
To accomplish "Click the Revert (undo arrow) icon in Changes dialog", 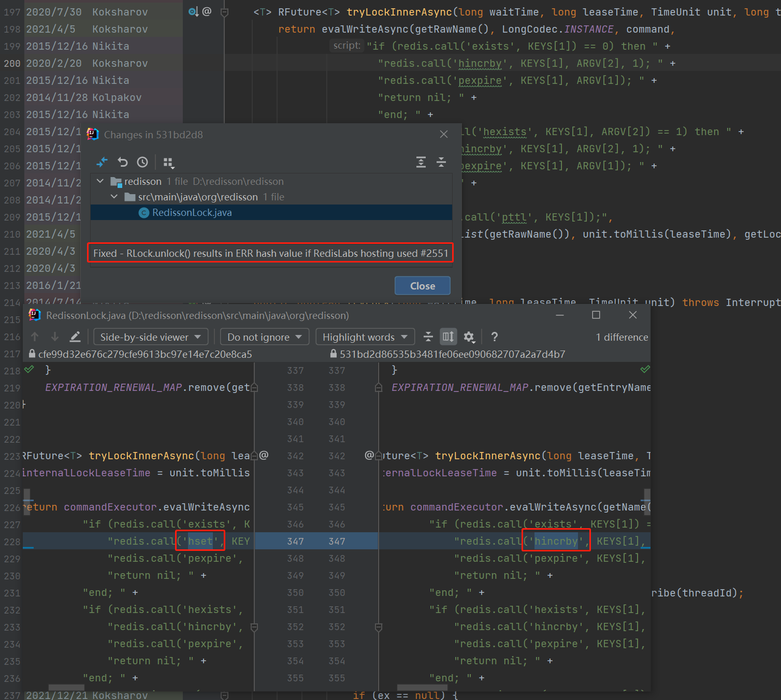I will pos(122,162).
